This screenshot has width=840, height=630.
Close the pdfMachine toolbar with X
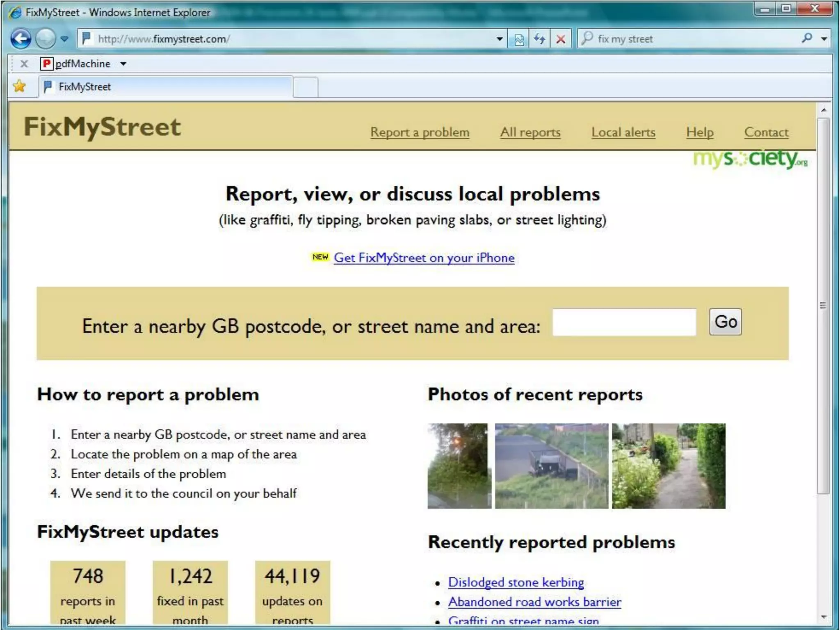click(24, 64)
